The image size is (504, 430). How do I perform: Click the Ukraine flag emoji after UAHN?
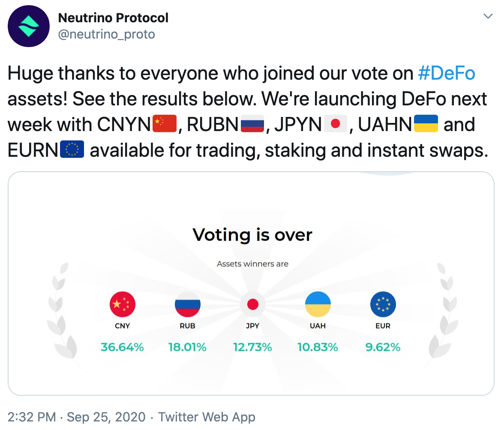coord(425,125)
